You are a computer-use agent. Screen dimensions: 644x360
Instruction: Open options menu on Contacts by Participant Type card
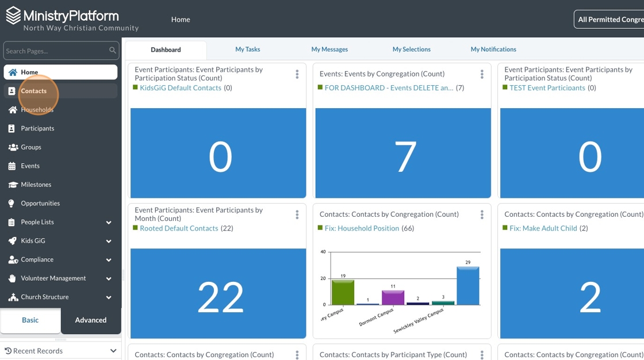coord(482,355)
